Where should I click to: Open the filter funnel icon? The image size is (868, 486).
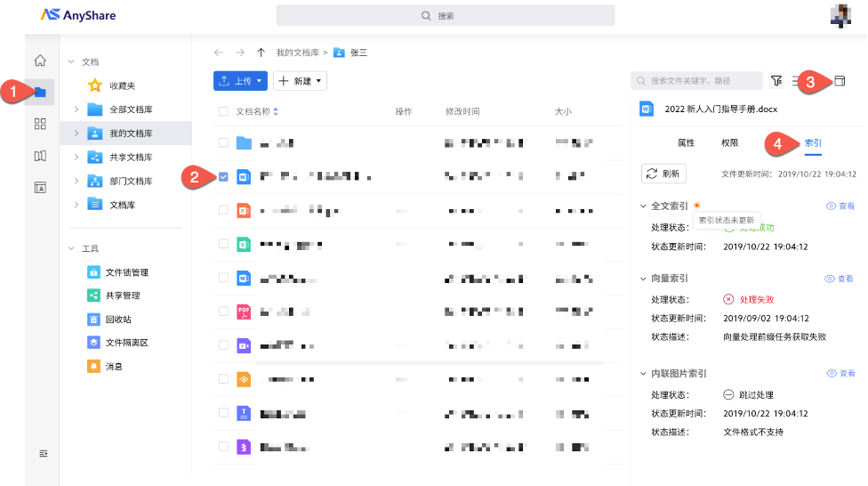tap(776, 81)
